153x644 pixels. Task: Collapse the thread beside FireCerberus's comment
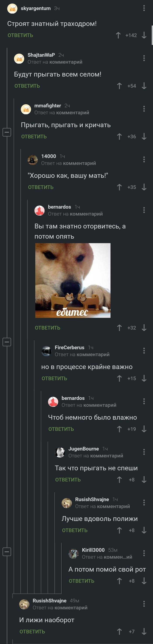click(7, 342)
